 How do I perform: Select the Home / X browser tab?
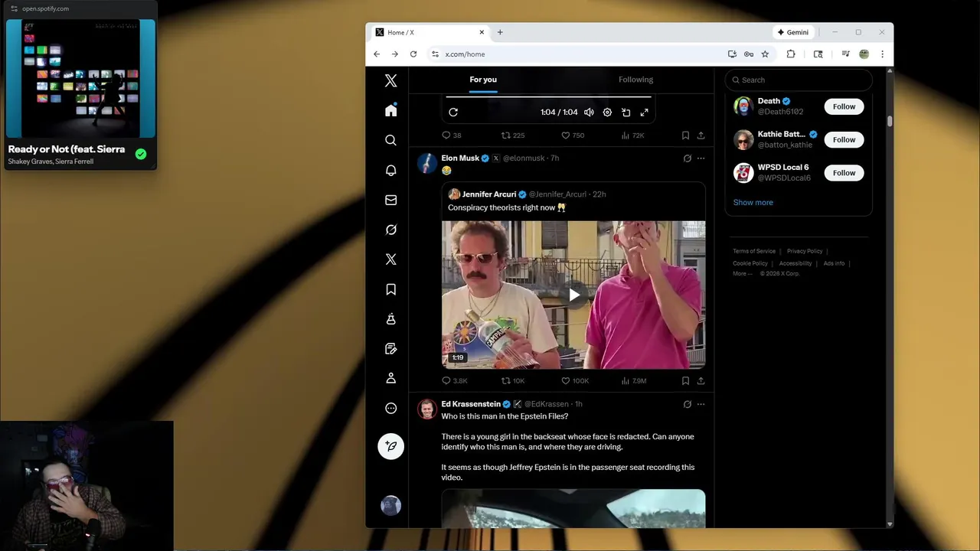(429, 32)
